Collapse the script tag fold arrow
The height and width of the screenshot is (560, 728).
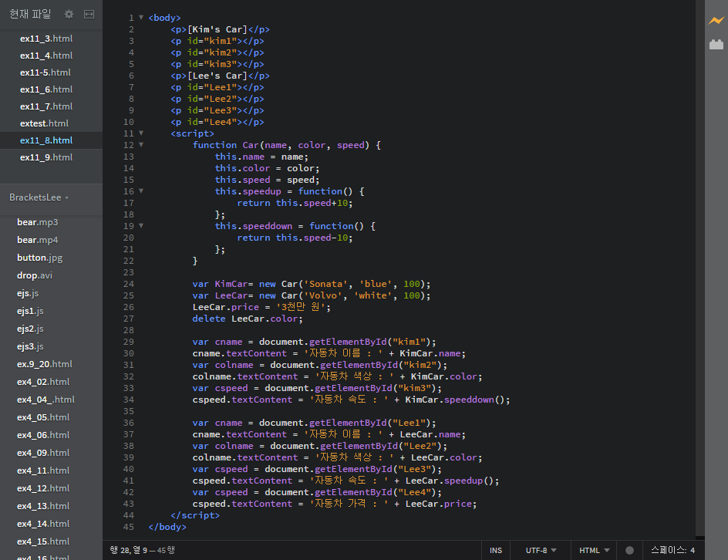141,133
